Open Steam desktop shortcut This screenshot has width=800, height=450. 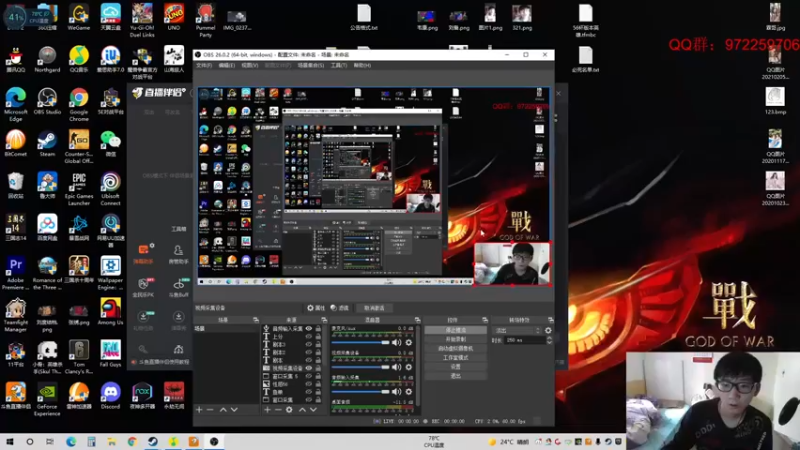click(x=47, y=143)
